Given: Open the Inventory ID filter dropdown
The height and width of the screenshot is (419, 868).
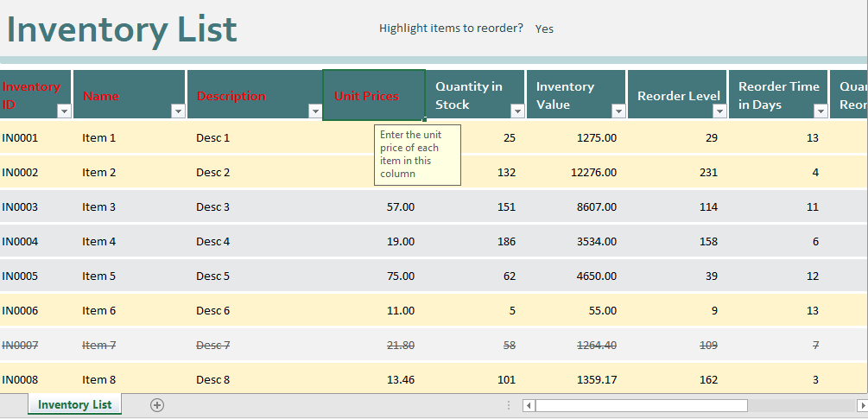Looking at the screenshot, I should (63, 111).
